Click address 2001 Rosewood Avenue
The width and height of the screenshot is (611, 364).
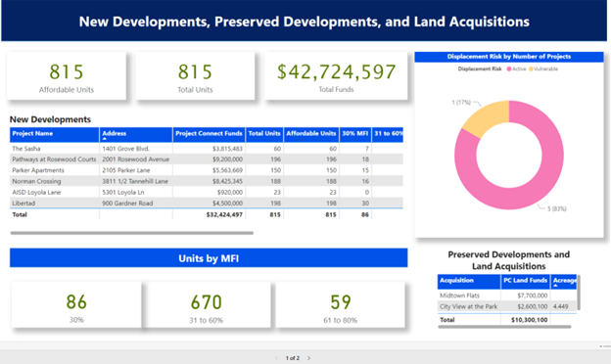pyautogui.click(x=135, y=159)
